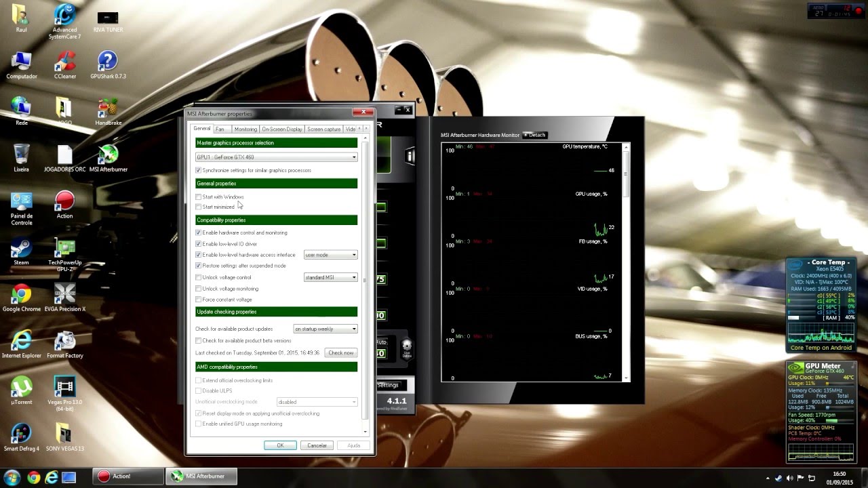
Task: Open the µTorrent desktop shortcut
Action: click(21, 390)
